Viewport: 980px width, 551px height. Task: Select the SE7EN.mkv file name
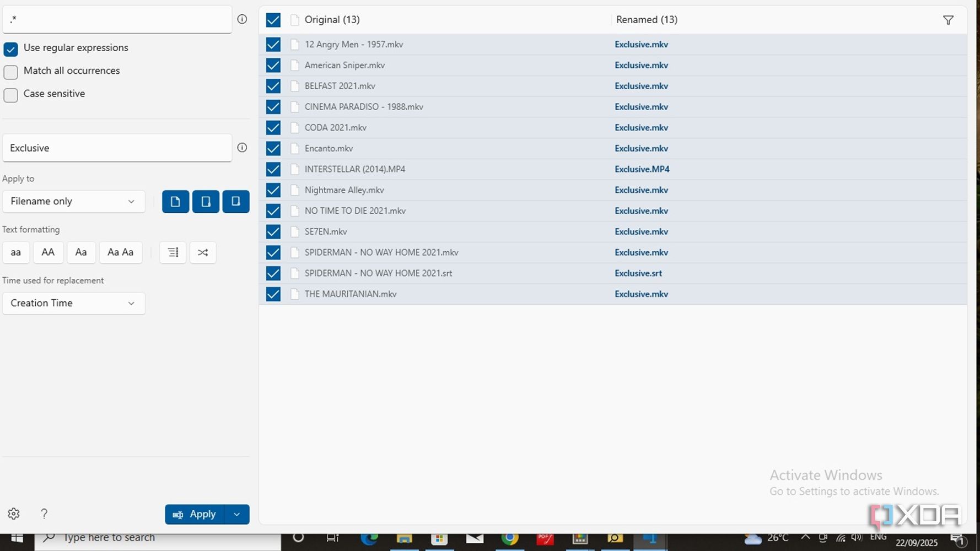(x=326, y=232)
